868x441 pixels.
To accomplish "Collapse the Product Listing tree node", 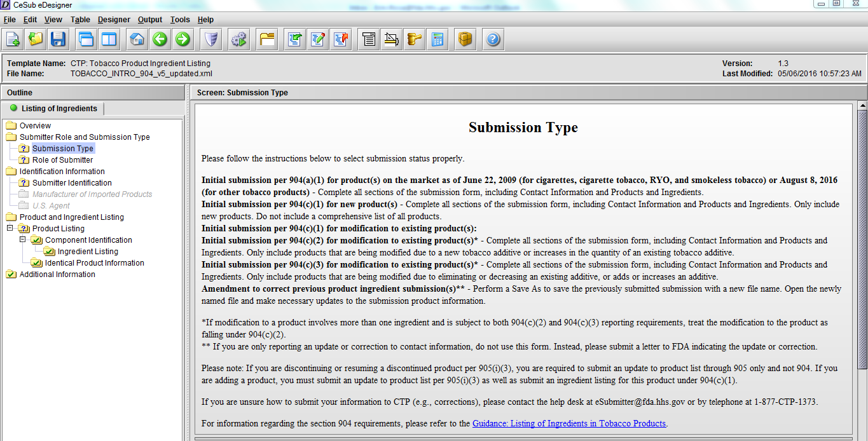I will 10,228.
